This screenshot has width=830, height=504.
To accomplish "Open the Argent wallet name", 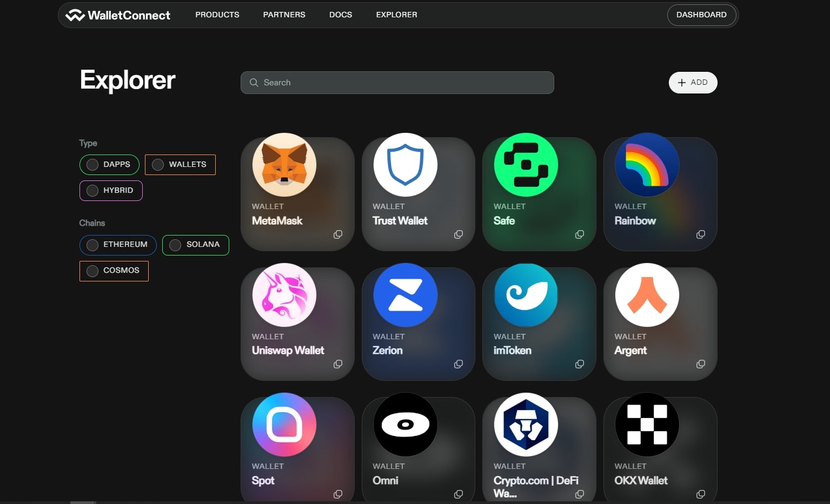I will 630,351.
